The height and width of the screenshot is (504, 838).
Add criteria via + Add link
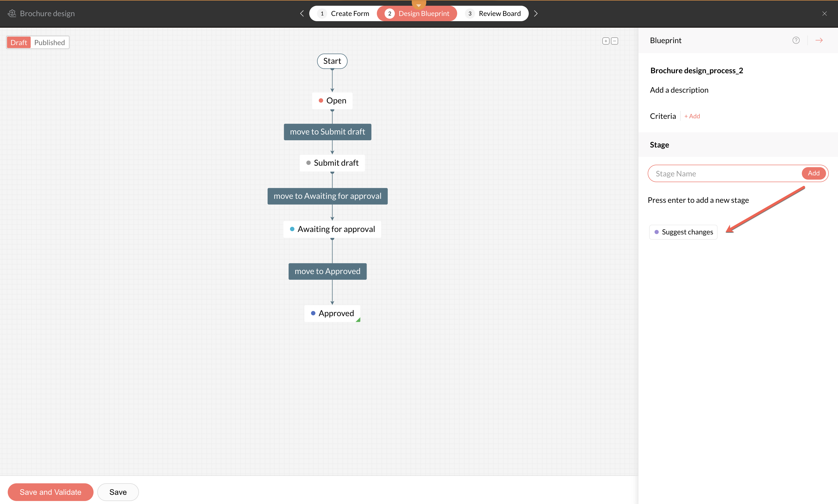pos(692,116)
